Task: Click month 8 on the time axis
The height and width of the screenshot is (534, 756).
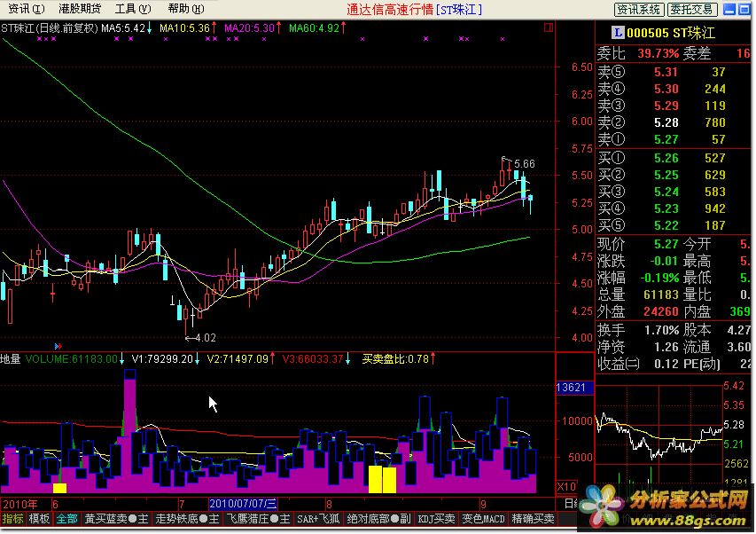Action: 329,505
